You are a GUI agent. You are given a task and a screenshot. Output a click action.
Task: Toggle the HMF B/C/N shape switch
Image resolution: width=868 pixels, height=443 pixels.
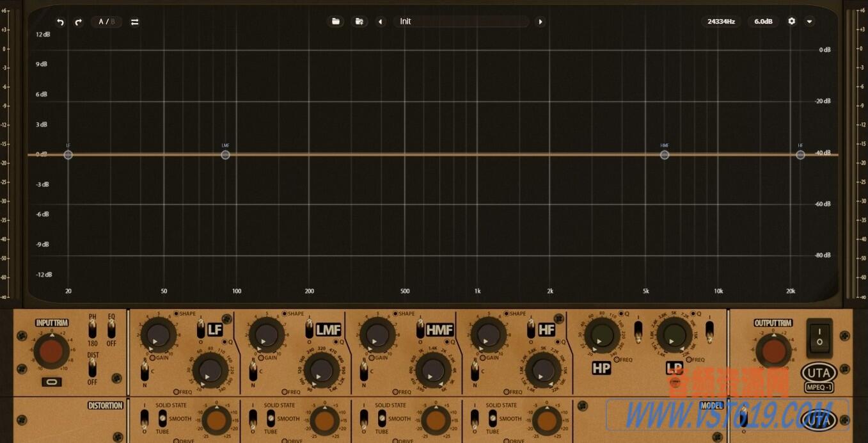click(364, 371)
